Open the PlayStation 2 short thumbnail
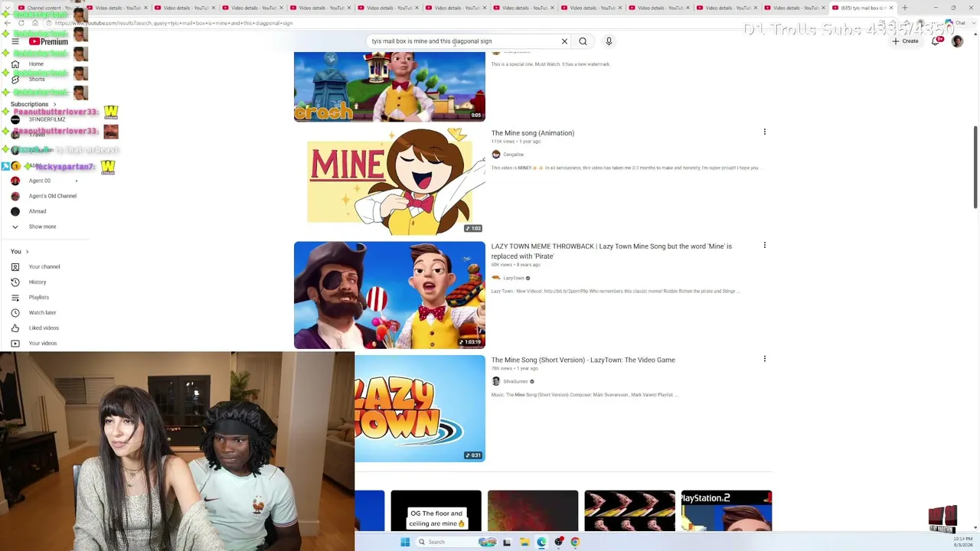980x551 pixels. [x=727, y=510]
